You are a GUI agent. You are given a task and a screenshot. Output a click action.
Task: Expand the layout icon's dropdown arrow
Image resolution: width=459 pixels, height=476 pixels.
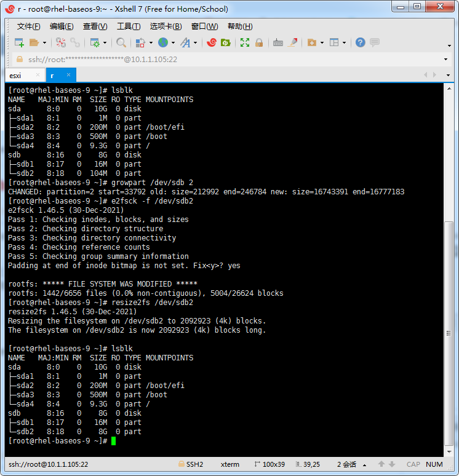(x=344, y=43)
